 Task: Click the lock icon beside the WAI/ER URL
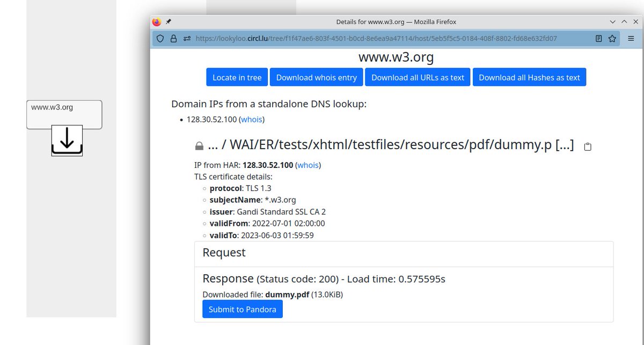coord(199,146)
